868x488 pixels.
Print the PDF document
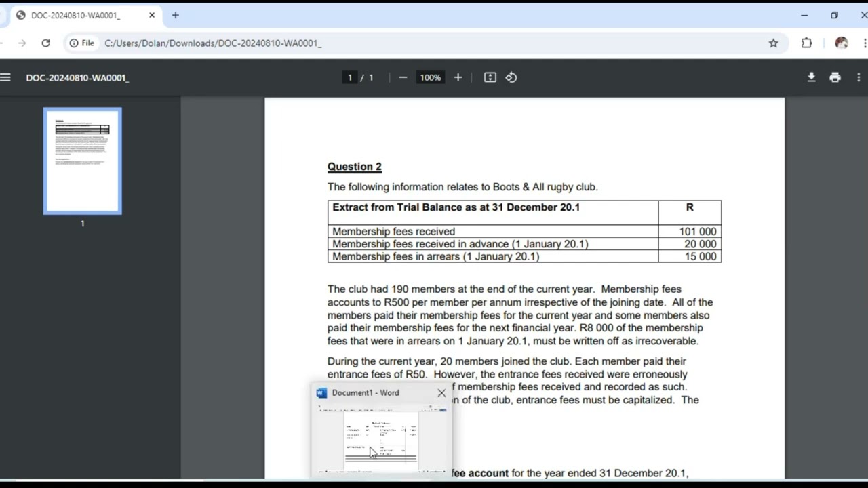[x=835, y=77]
